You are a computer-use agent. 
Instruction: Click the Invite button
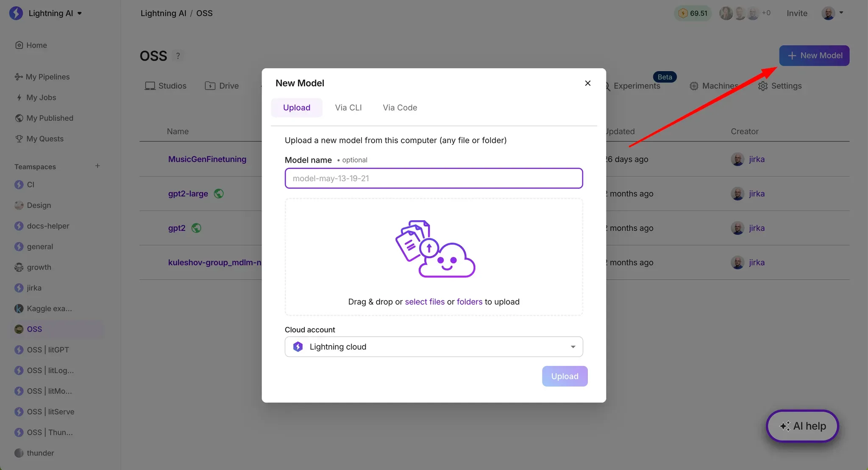point(797,13)
